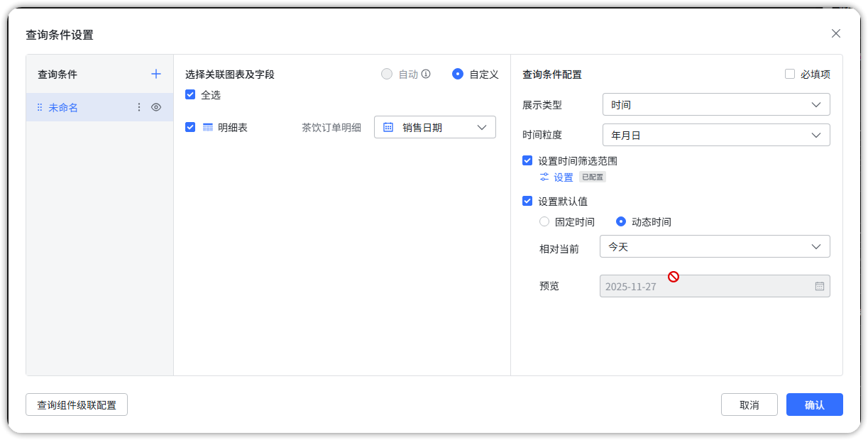Uncheck the 全选 checkbox
The height and width of the screenshot is (440, 868).
(x=190, y=94)
